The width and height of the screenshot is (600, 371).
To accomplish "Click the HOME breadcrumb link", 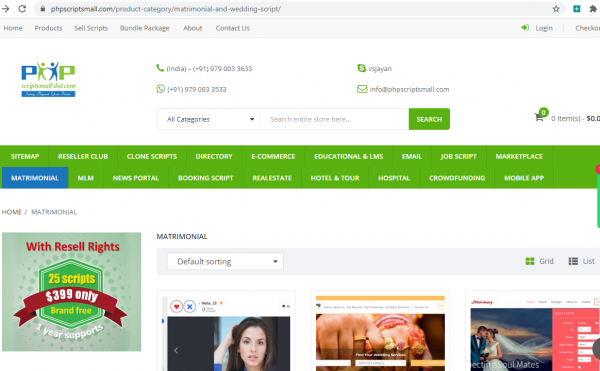I will (x=11, y=212).
